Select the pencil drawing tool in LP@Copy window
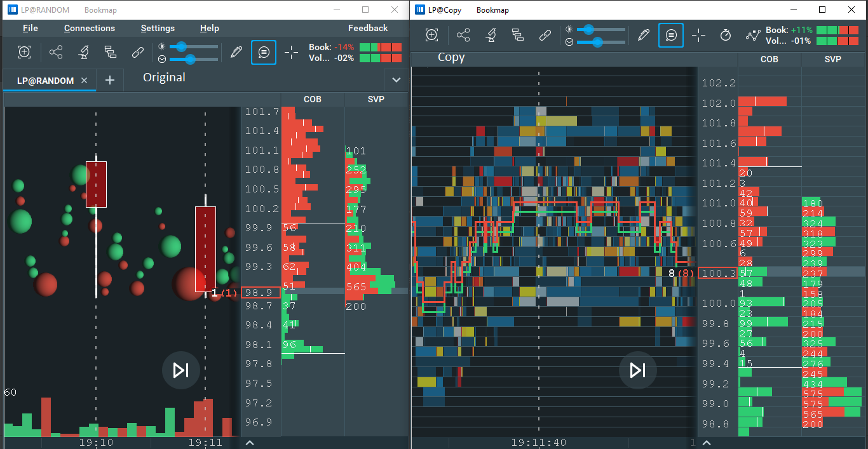Screen dimensions: 868x449 [644, 35]
